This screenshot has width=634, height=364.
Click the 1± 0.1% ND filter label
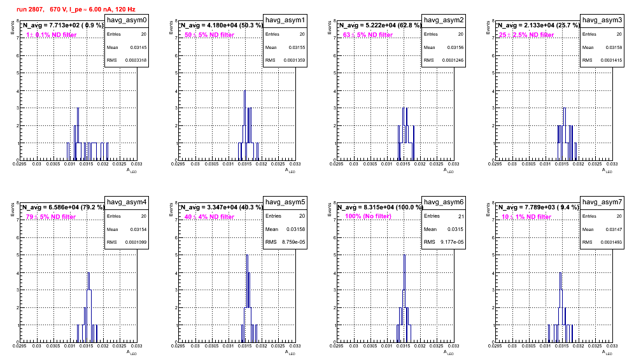click(52, 35)
